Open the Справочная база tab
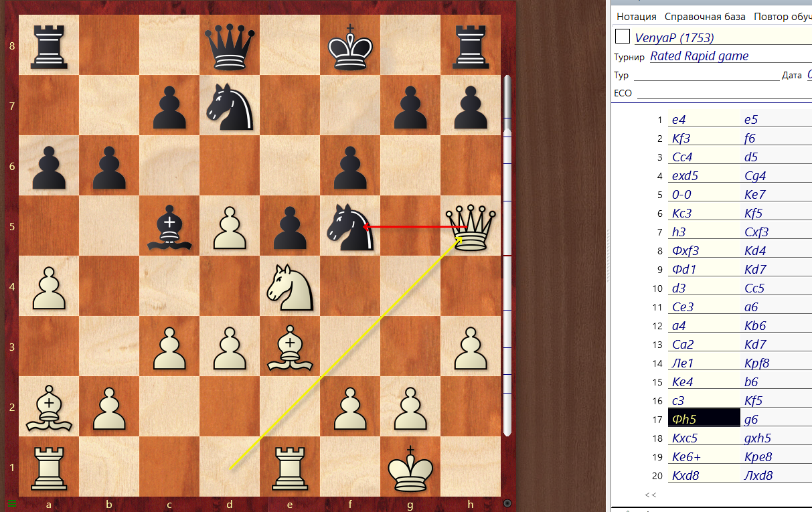The image size is (812, 512). pos(705,17)
